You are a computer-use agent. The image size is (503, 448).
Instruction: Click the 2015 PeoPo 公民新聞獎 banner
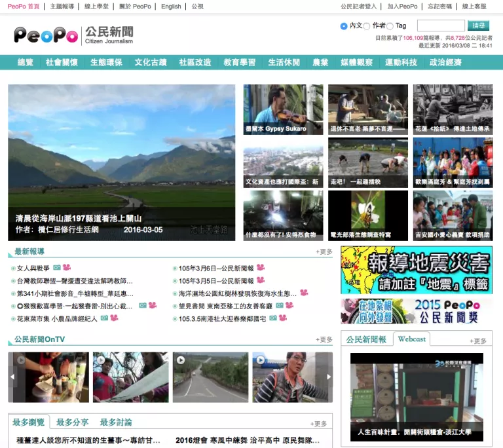pyautogui.click(x=417, y=311)
